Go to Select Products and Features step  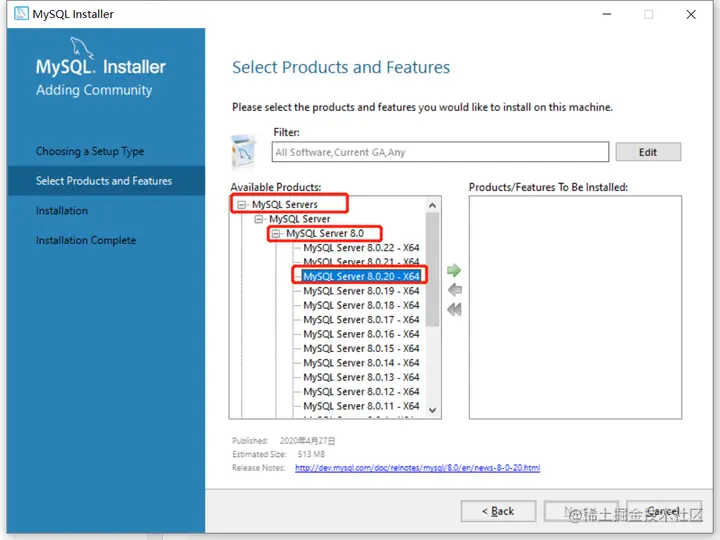tap(104, 181)
